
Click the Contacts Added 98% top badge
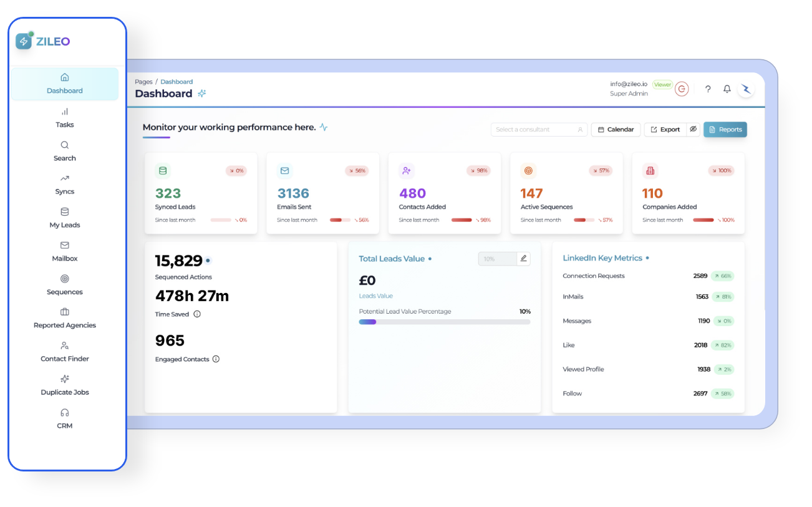478,170
